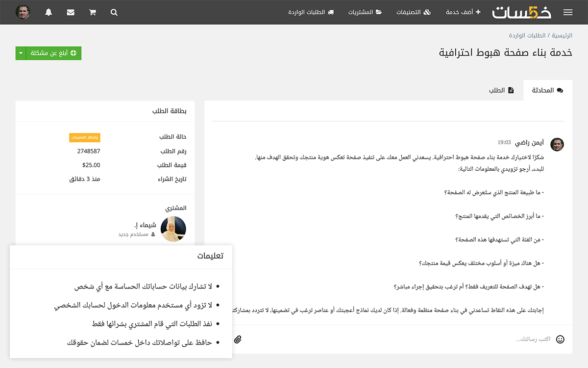Open الطلبات الواردة menu
Image resolution: width=588 pixels, height=368 pixels.
311,12
